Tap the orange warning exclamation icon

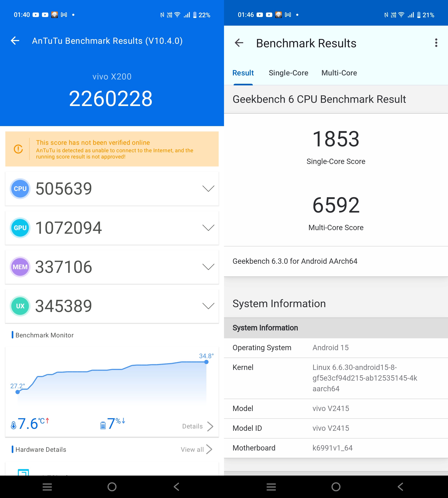pyautogui.click(x=18, y=149)
